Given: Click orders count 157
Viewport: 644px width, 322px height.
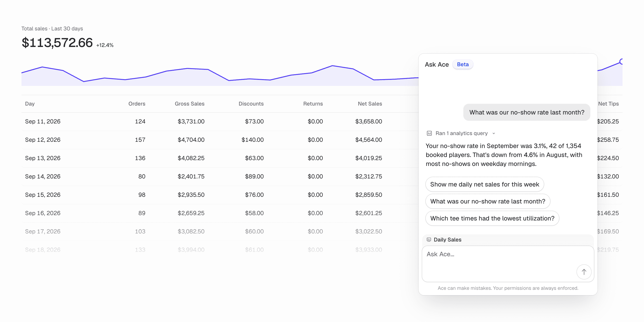Looking at the screenshot, I should point(140,140).
